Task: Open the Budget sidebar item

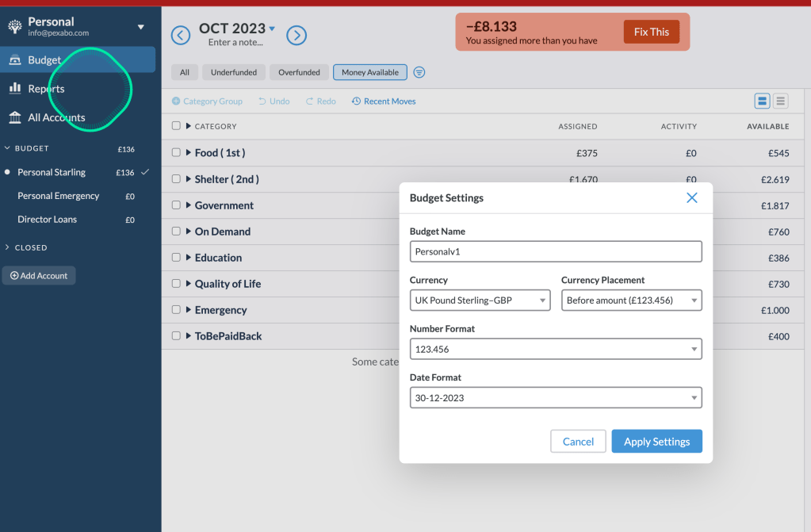Action: (78, 59)
